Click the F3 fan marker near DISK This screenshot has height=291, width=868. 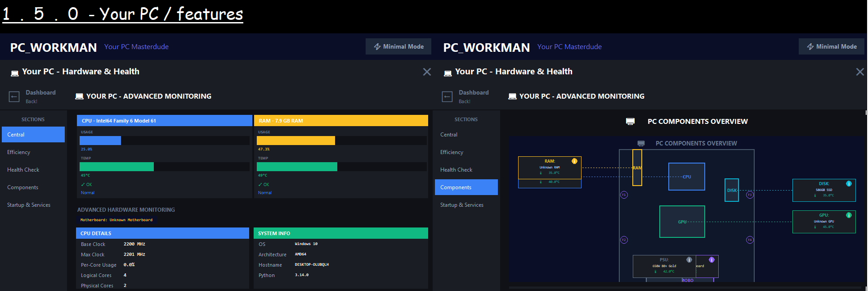click(750, 195)
